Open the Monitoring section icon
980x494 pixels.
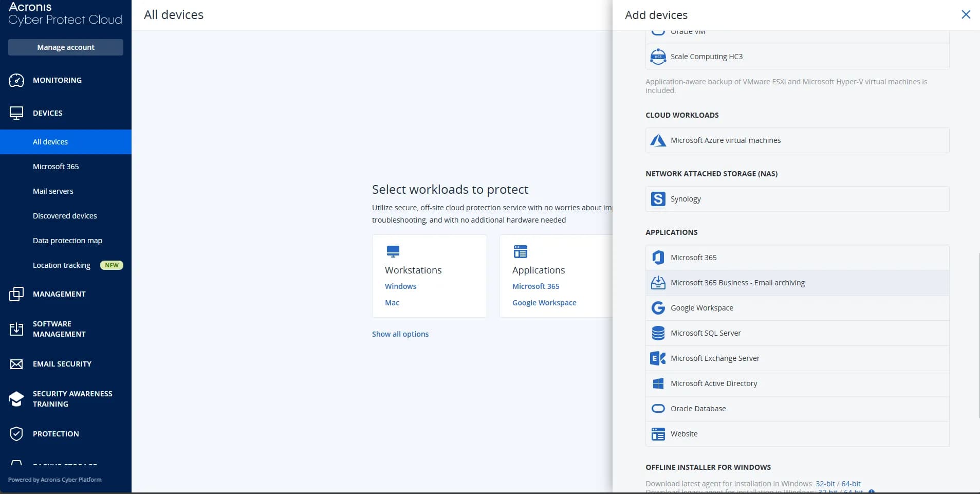coord(16,80)
